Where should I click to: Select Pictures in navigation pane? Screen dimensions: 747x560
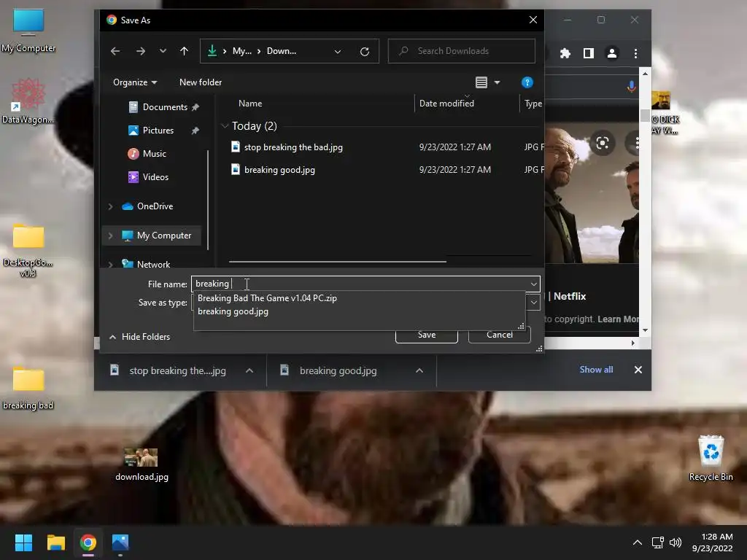click(158, 131)
